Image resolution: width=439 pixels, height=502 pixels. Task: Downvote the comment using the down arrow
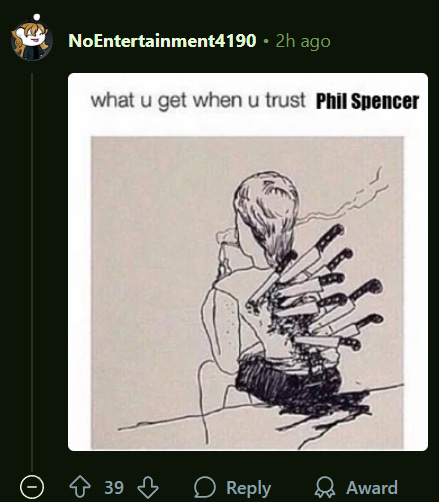(x=148, y=487)
